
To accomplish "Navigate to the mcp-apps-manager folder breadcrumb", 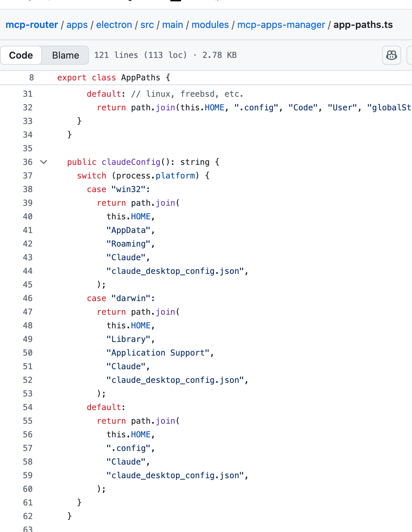I will click(x=281, y=25).
